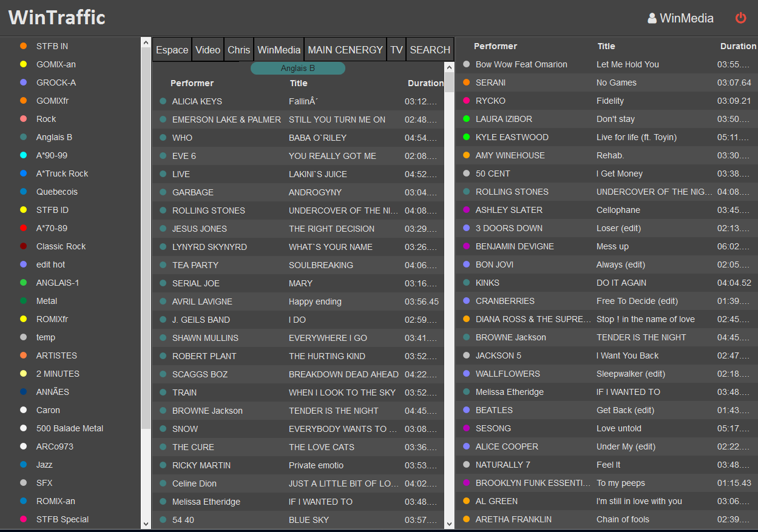Sort middle list by Duration column
Screen dimensions: 758x532
tap(425, 83)
